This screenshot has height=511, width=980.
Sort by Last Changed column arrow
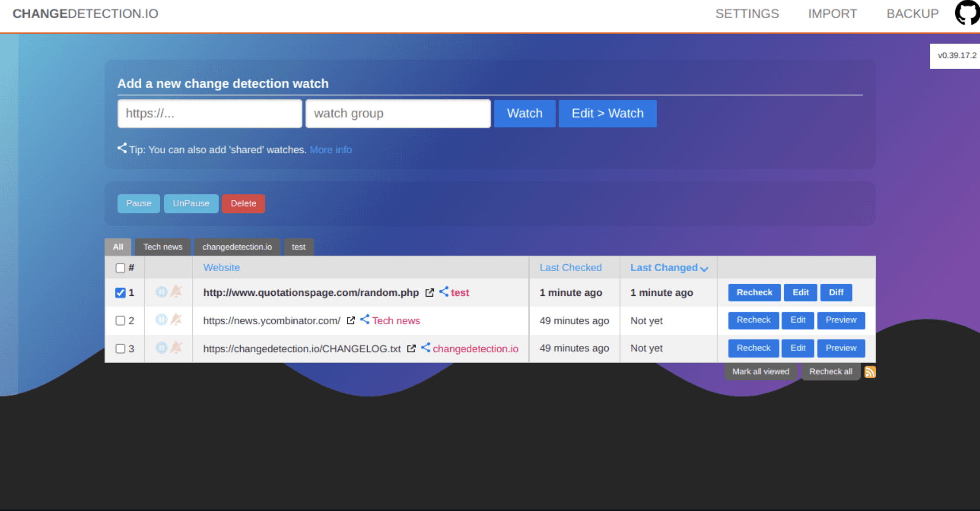pos(704,269)
